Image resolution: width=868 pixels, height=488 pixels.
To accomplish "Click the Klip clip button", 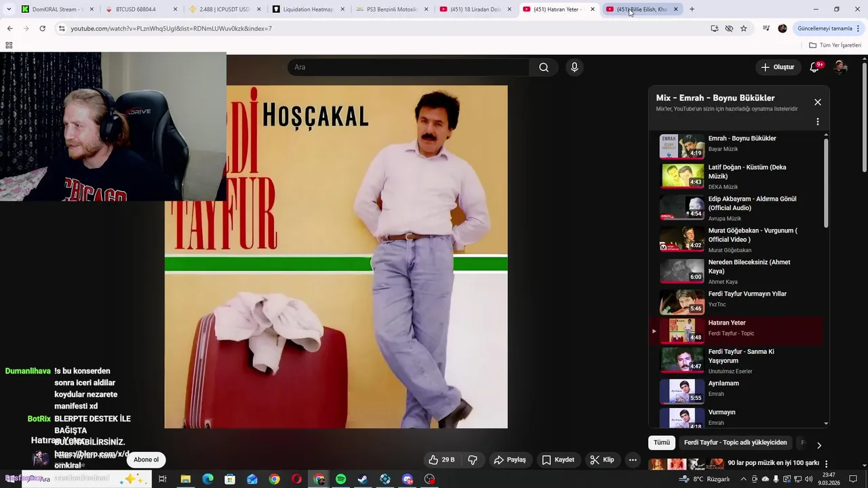I will click(602, 460).
